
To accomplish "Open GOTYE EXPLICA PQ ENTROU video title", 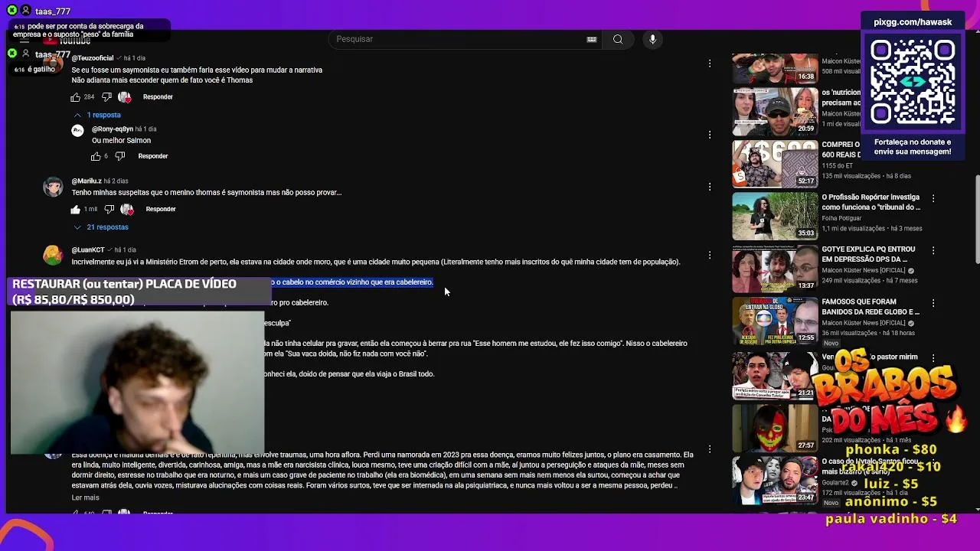I will [x=869, y=254].
